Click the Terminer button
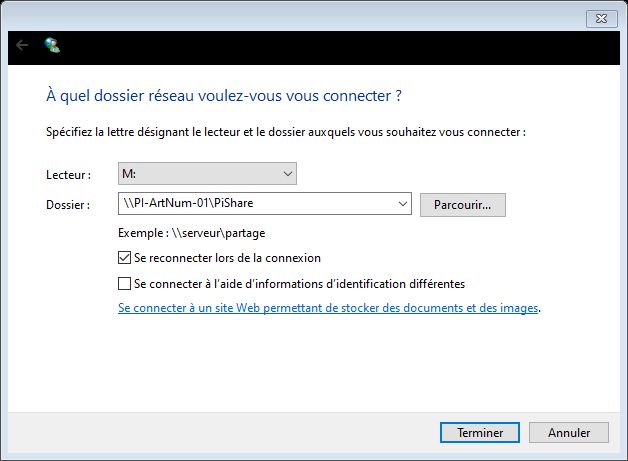 (480, 433)
